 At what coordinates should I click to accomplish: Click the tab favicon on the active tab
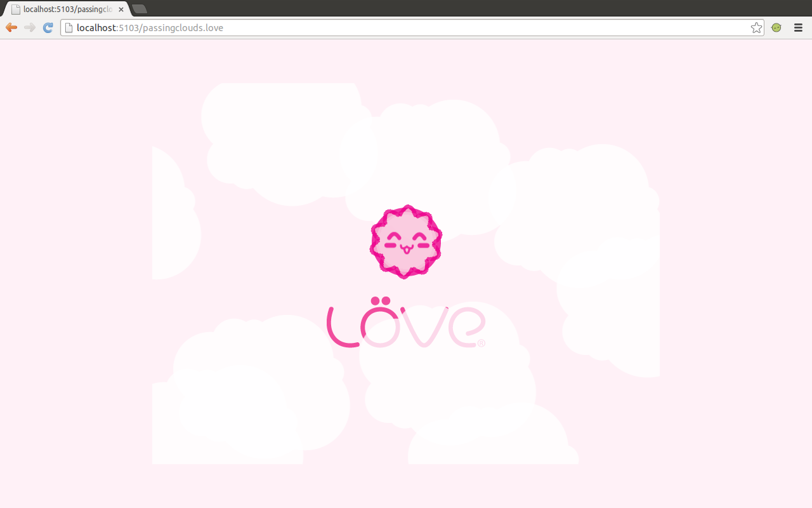(16, 9)
